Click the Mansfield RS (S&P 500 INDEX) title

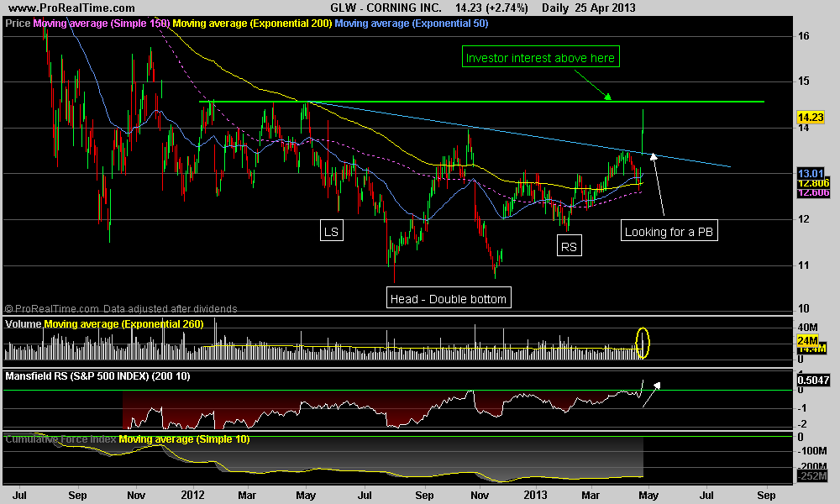97,376
